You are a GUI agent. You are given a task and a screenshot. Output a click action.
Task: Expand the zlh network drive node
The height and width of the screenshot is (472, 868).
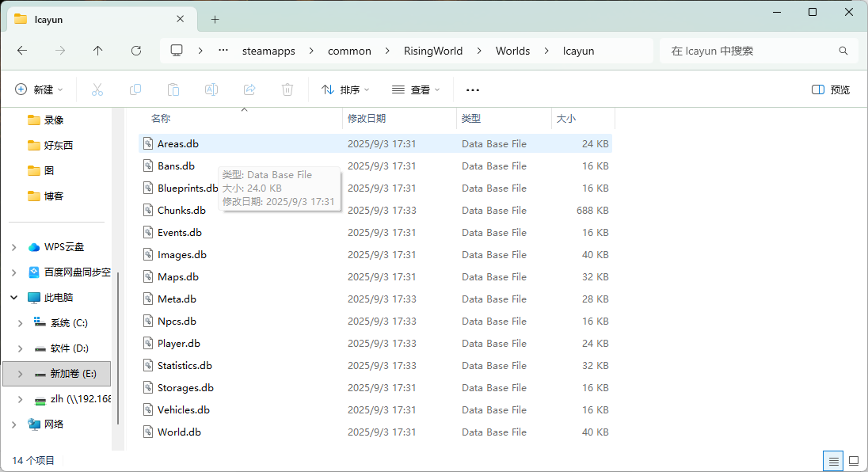coord(21,399)
